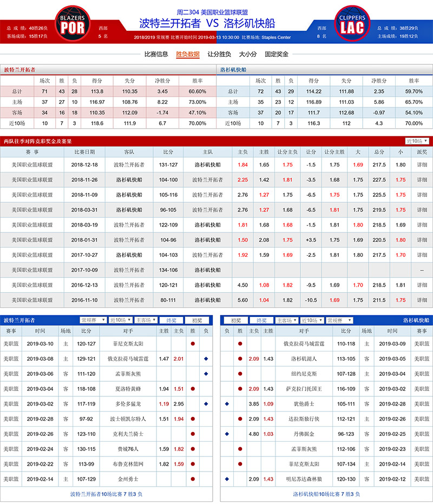
Task: Click the 周二304 美国职业篮球联盟 heading
Action: pyautogui.click(x=212, y=12)
